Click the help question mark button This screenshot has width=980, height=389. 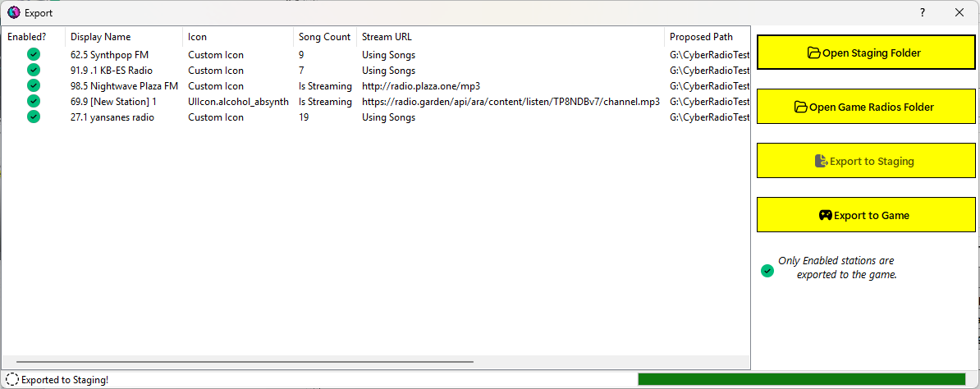pos(922,12)
